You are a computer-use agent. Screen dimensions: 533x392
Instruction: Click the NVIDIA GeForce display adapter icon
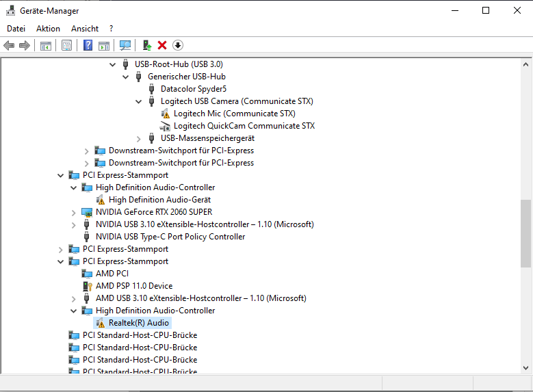pos(87,213)
